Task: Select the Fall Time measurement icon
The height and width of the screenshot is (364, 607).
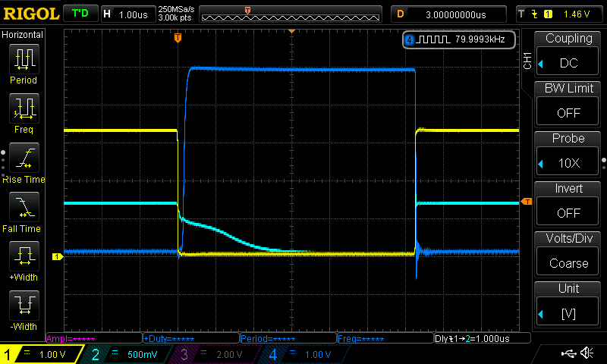Action: pyautogui.click(x=24, y=207)
